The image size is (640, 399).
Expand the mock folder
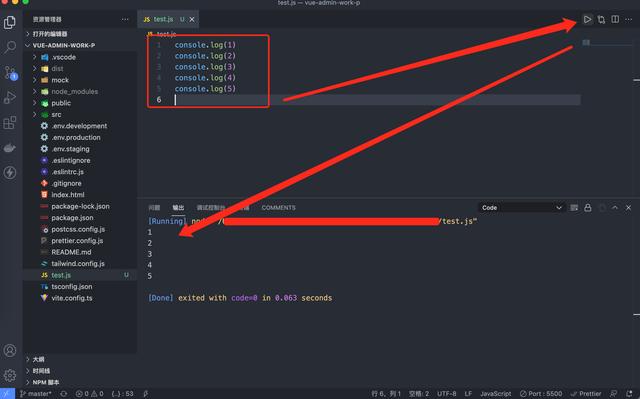[x=80, y=80]
